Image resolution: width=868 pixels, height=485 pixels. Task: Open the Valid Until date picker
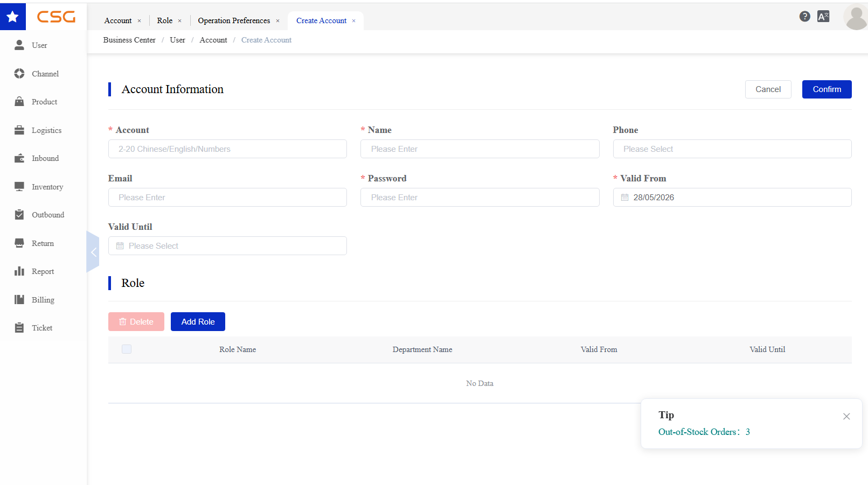tap(227, 246)
